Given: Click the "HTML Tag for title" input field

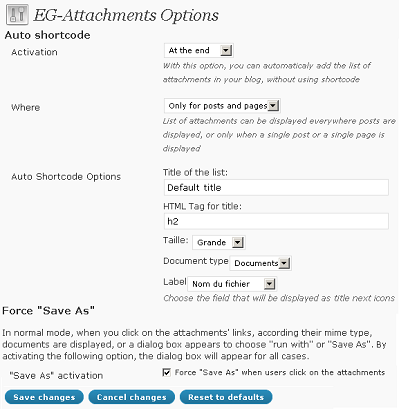Looking at the screenshot, I should pyautogui.click(x=276, y=221).
